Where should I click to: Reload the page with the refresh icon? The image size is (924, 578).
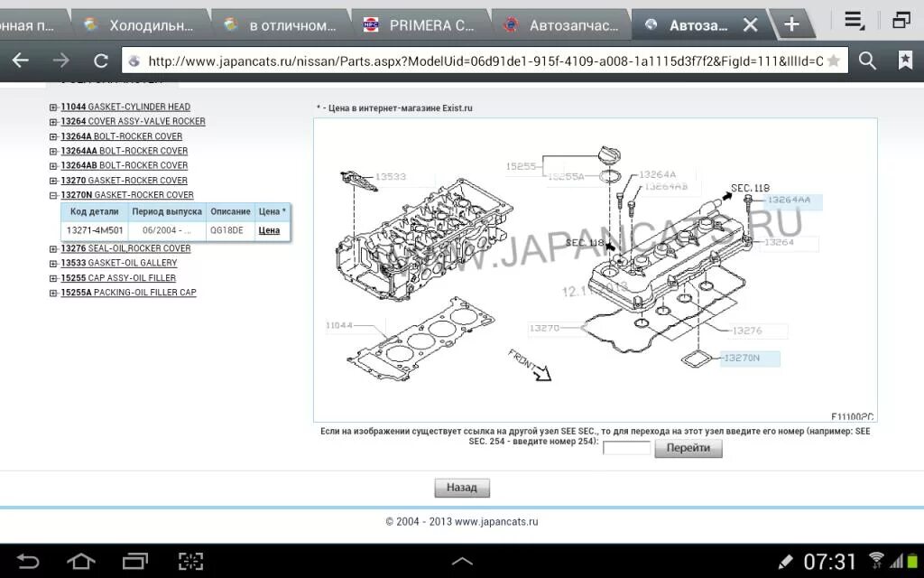click(101, 61)
